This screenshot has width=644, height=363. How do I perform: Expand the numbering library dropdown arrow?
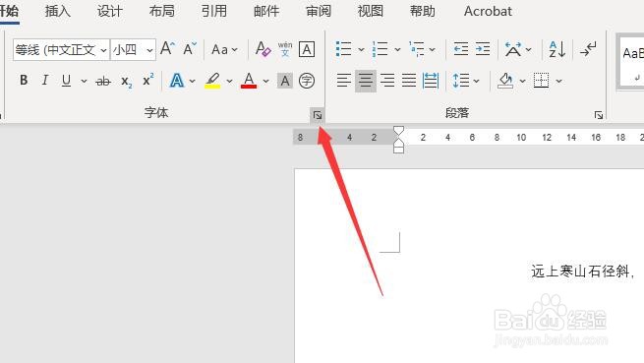(x=397, y=50)
